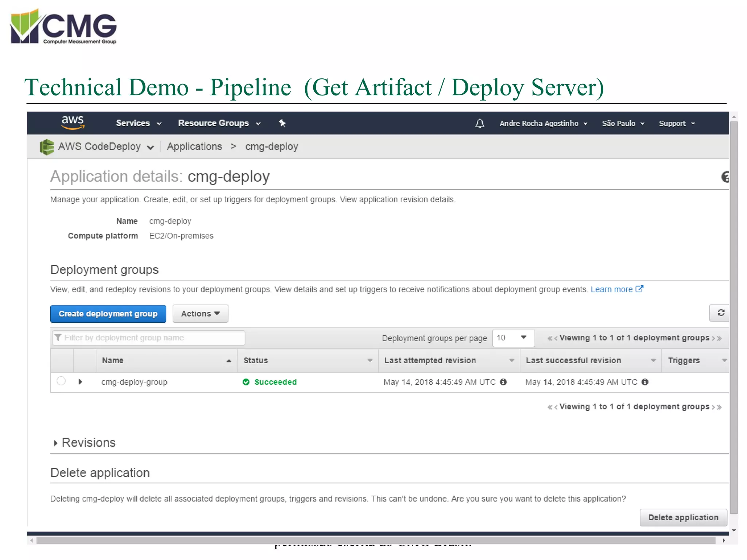Viewport: 747px width, 560px height.
Task: Click the cmg-deploy-group name
Action: point(134,382)
